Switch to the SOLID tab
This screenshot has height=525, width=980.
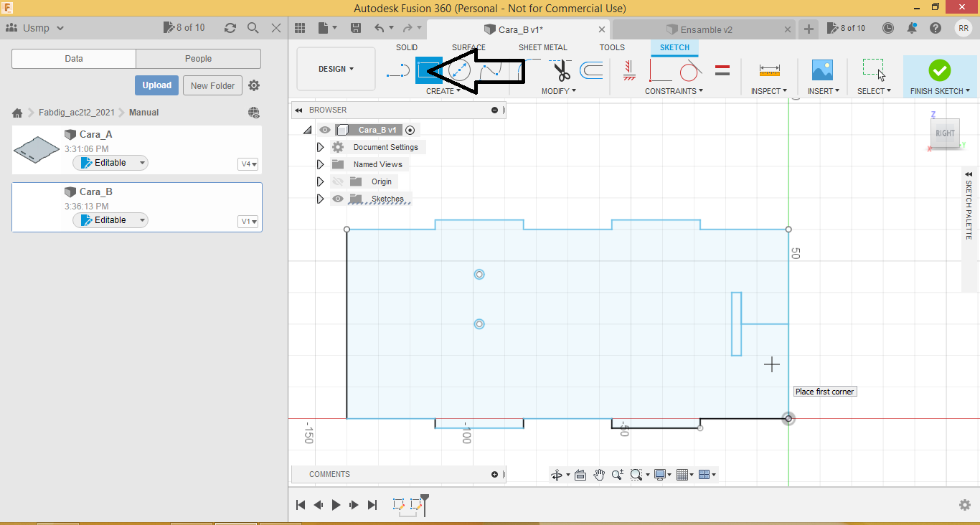[407, 47]
